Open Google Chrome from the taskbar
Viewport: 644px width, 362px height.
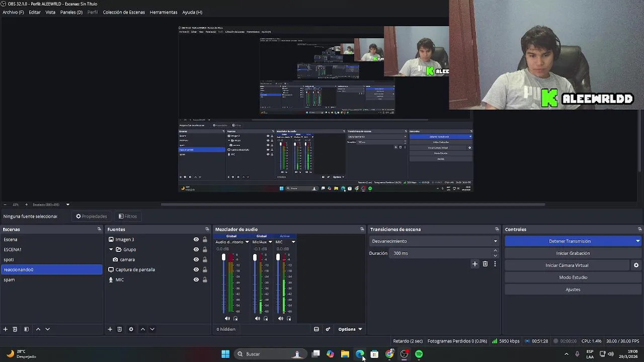point(390,354)
